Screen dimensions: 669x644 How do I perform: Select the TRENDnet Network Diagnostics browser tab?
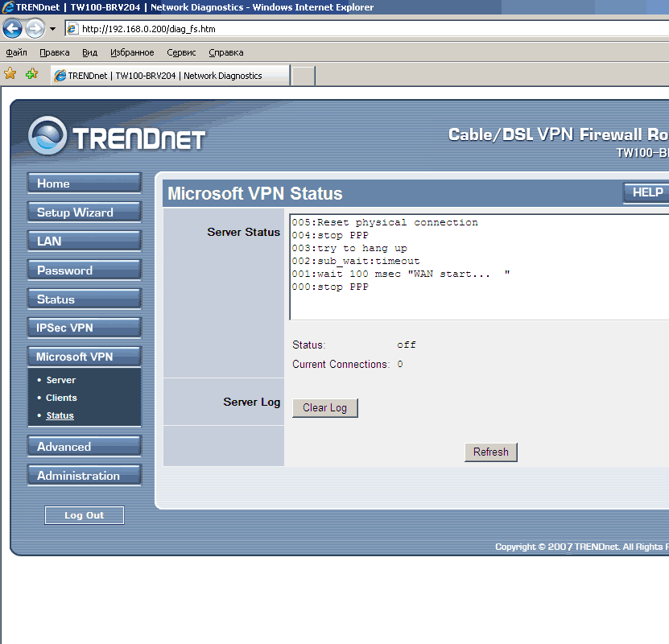pos(170,76)
